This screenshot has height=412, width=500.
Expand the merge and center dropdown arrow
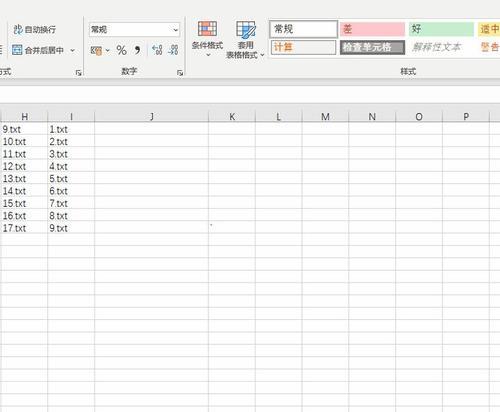tap(73, 50)
